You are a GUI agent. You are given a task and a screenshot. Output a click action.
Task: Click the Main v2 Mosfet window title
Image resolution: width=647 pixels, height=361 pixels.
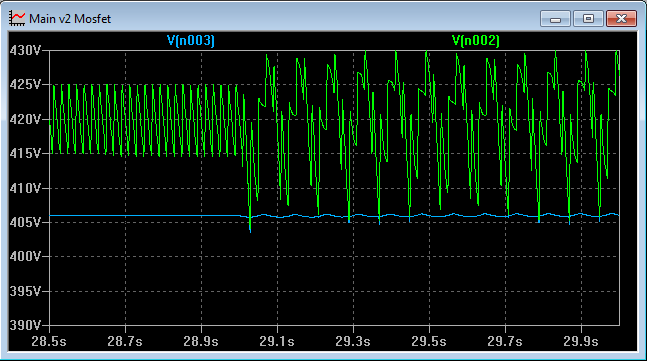point(70,19)
